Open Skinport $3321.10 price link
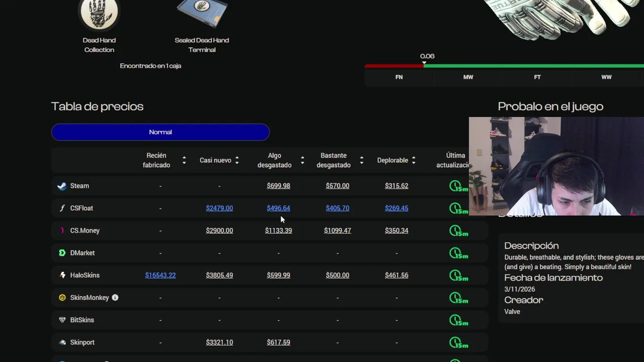The image size is (644, 362). click(x=219, y=342)
